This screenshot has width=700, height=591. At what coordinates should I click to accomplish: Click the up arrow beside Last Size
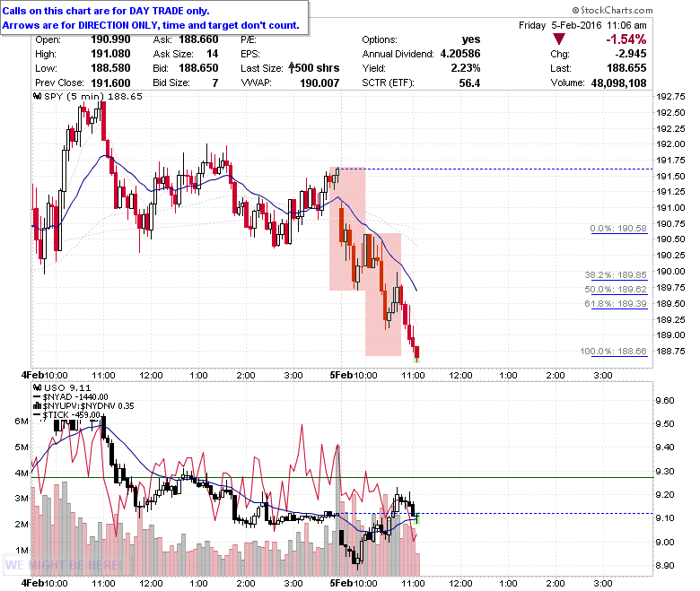(x=292, y=68)
